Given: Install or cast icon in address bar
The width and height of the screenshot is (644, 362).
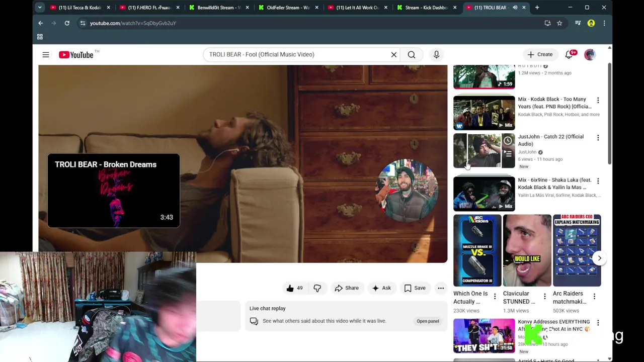Looking at the screenshot, I should click(x=547, y=23).
